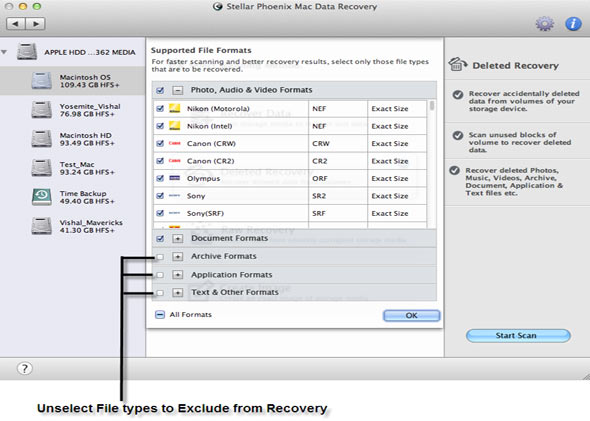
Task: Uncheck the Olympus checkbox
Action: pos(160,178)
